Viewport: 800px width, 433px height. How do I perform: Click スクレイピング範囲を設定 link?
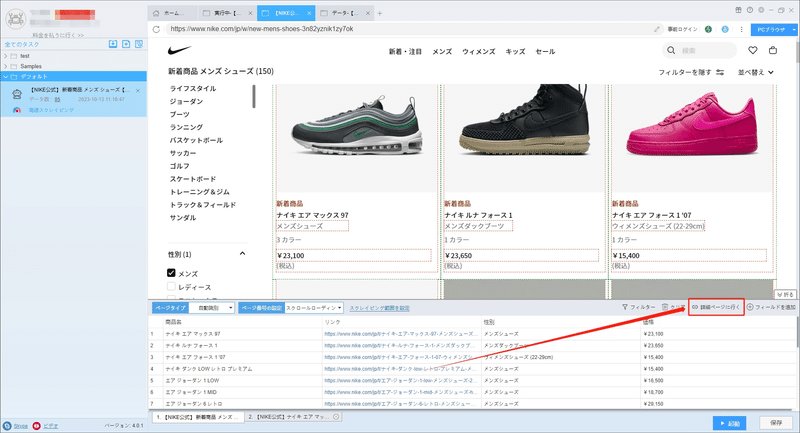tap(379, 309)
